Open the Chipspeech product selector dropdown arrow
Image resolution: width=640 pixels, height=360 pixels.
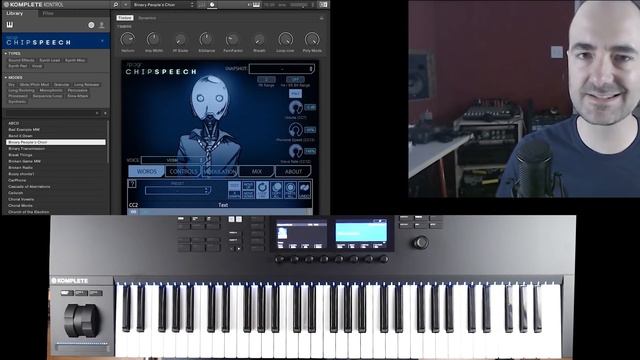[x=102, y=41]
